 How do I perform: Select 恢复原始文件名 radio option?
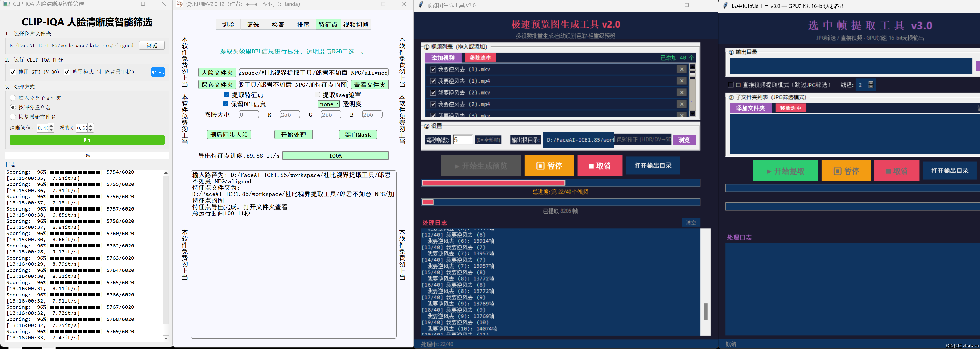[13, 117]
